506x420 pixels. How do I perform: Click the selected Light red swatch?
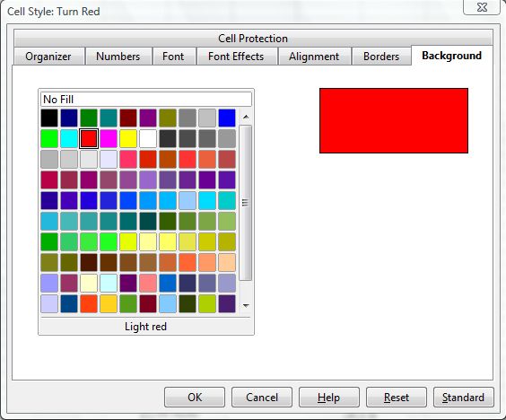pyautogui.click(x=89, y=138)
